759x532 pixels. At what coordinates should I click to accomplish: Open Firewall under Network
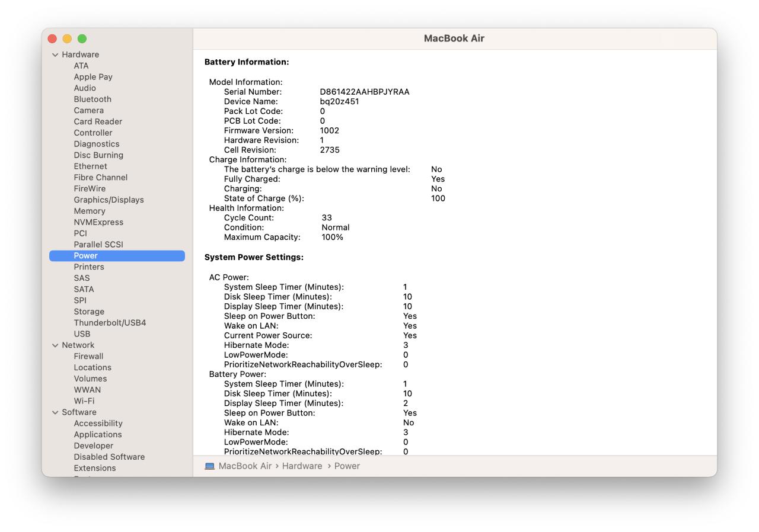(88, 357)
